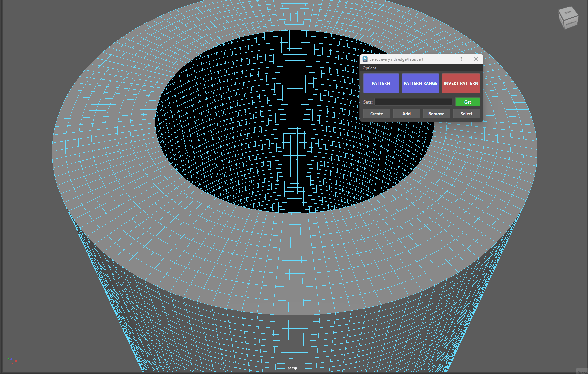Click the blue PATTERN button
The height and width of the screenshot is (374, 588).
381,83
